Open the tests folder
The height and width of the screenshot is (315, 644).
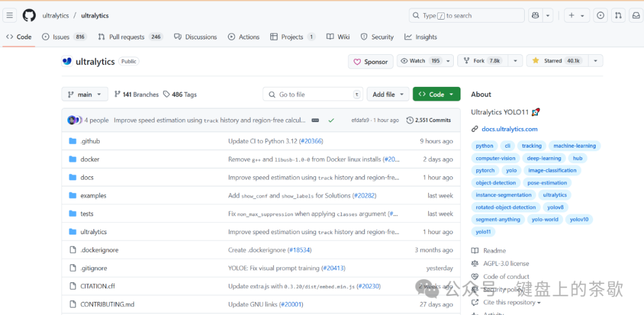[x=88, y=214]
